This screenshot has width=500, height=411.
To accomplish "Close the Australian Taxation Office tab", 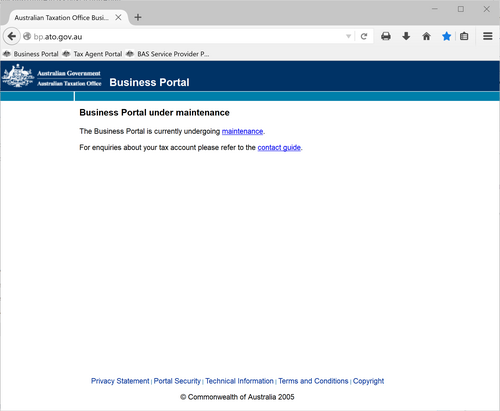I will point(118,17).
